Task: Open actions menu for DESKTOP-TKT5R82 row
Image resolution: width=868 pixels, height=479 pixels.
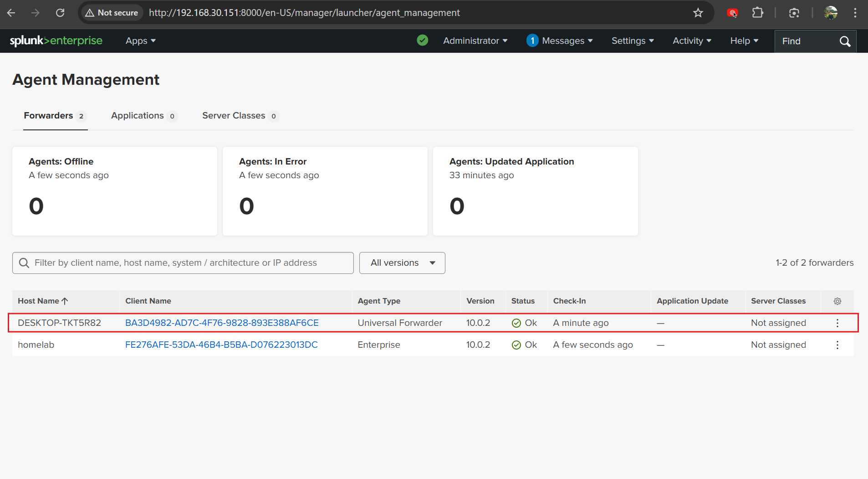Action: (x=837, y=323)
